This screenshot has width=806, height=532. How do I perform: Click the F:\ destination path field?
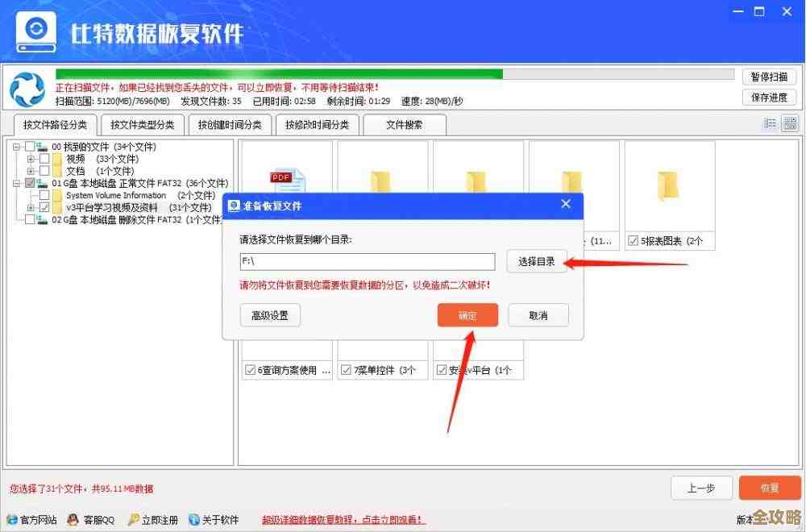(367, 261)
